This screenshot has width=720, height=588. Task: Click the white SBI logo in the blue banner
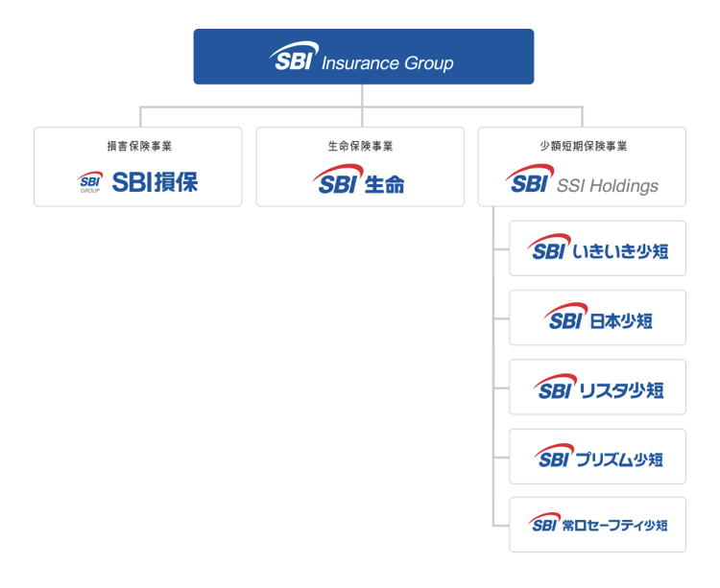[293, 58]
